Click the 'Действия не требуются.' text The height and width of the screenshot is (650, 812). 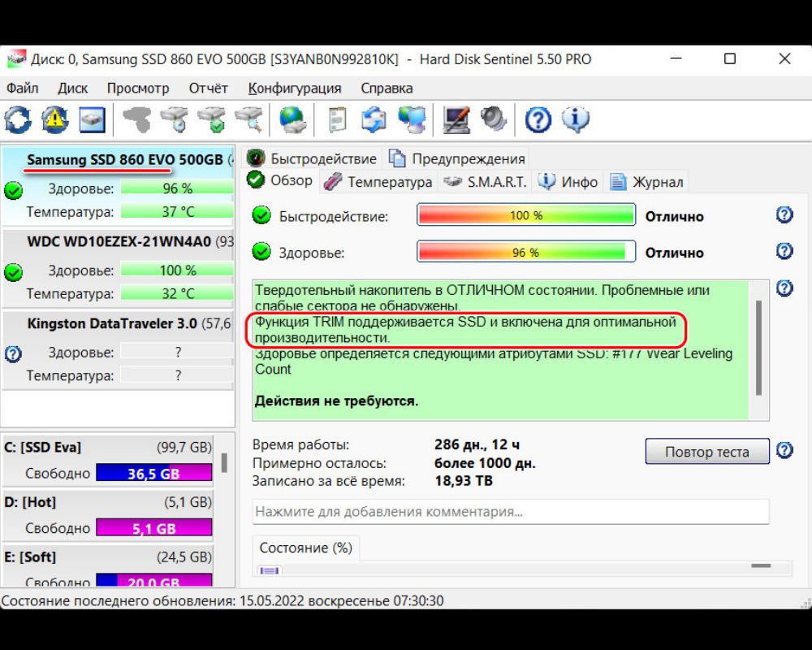337,401
